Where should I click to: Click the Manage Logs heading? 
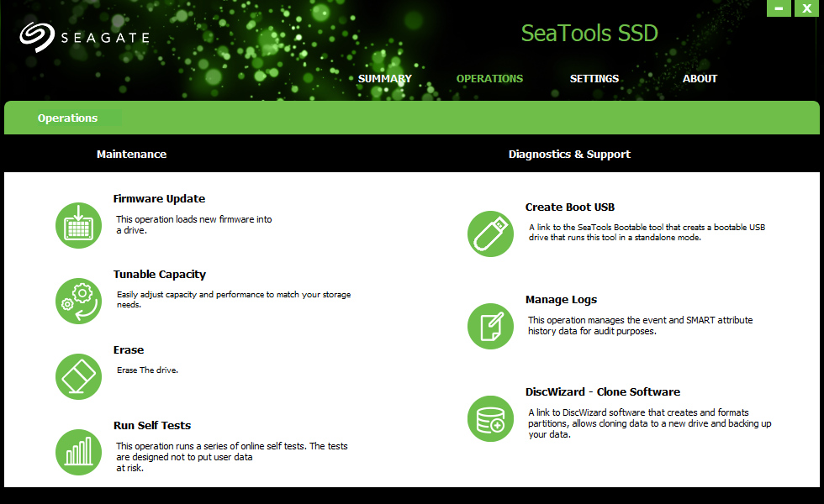pos(562,299)
